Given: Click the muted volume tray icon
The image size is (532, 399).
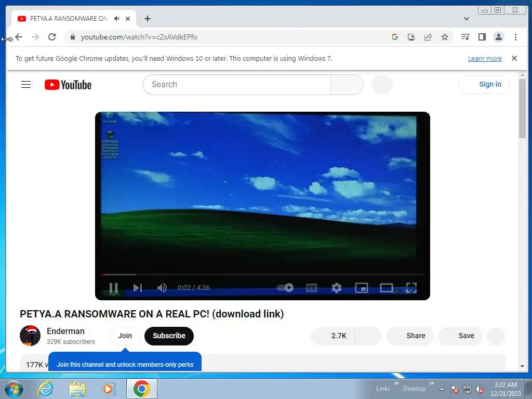Looking at the screenshot, I should click(x=479, y=389).
